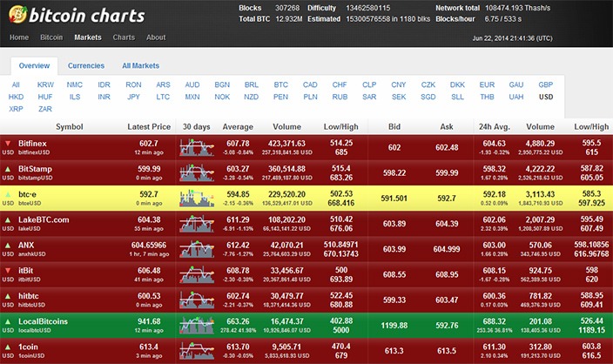Click the up arrow beside LocalBitcoins
Image resolution: width=613 pixels, height=364 pixels.
8,321
